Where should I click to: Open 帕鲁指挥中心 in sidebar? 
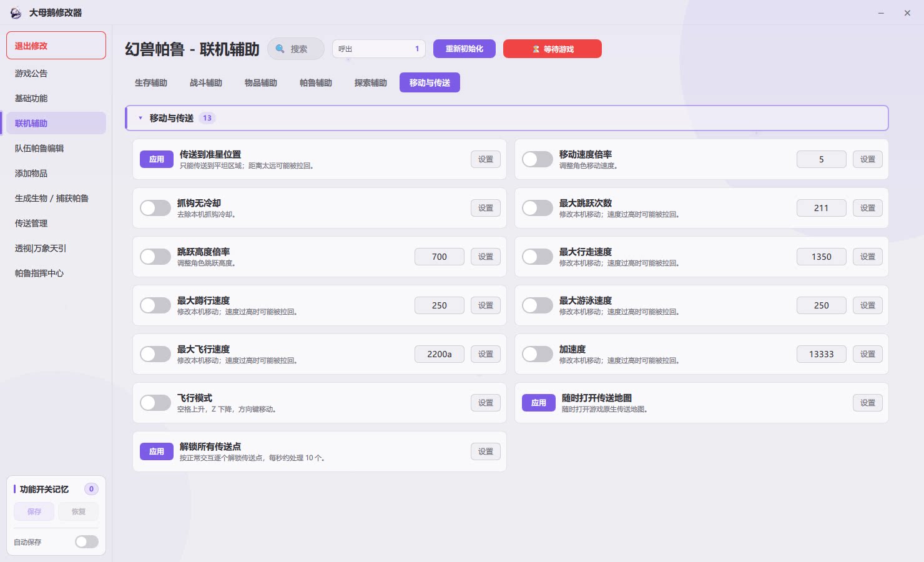click(56, 273)
